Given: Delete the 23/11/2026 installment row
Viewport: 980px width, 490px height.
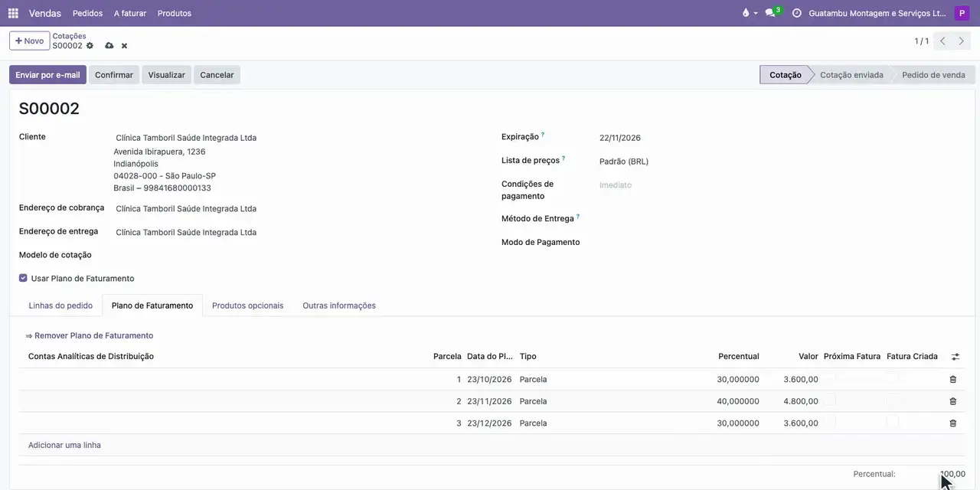Looking at the screenshot, I should point(953,401).
